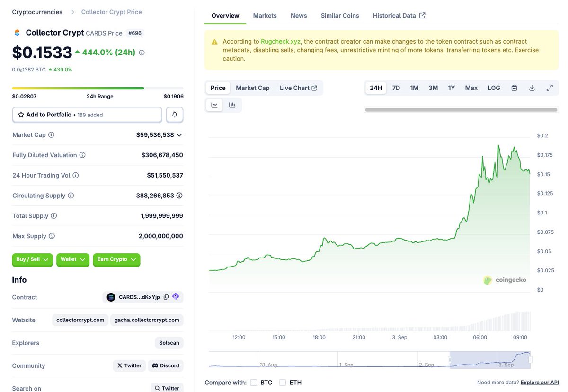Viewport: 568px width, 392px height.
Task: Collapse the Market Cap value chevron
Action: pos(179,134)
